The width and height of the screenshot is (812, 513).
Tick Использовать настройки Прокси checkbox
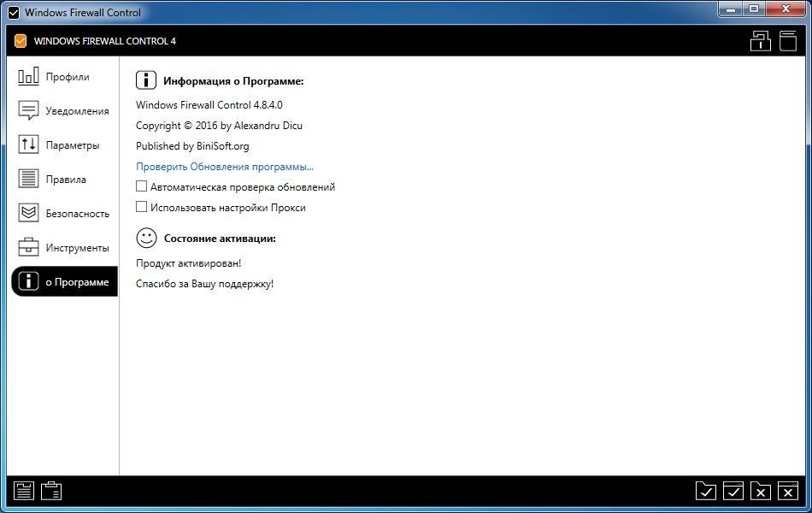141,207
